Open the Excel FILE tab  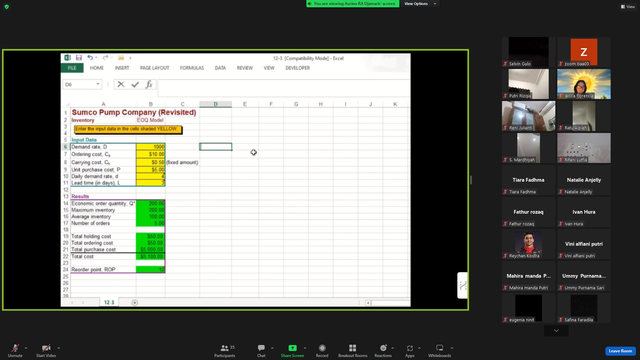[72, 68]
